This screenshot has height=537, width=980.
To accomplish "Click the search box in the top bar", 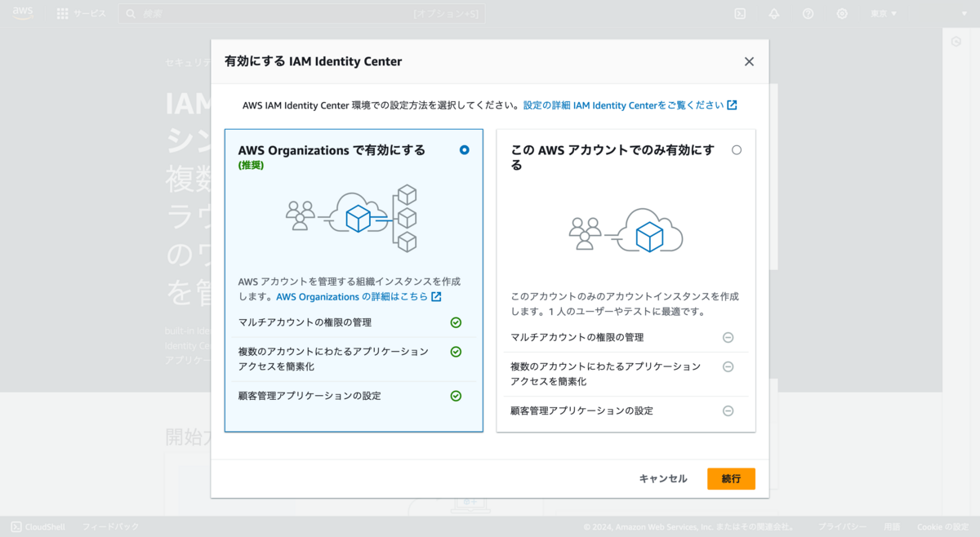I will pyautogui.click(x=301, y=14).
